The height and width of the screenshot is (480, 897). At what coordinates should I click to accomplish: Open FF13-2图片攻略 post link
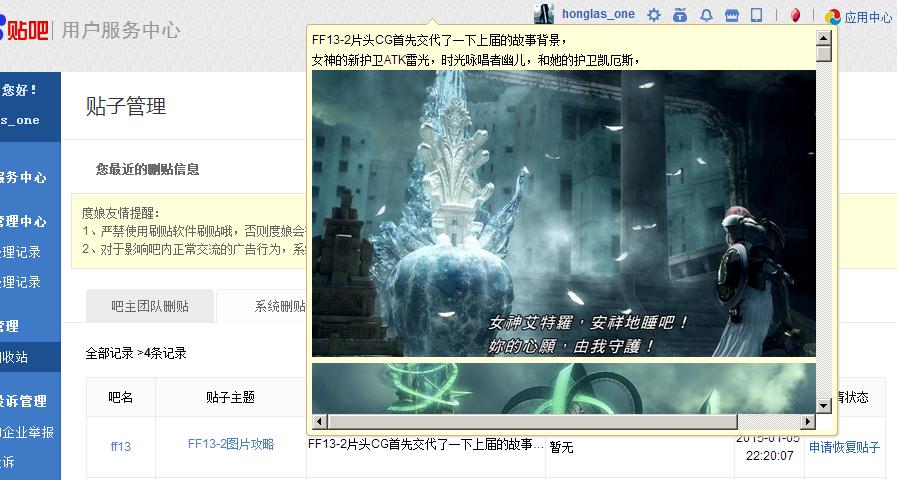coord(231,444)
